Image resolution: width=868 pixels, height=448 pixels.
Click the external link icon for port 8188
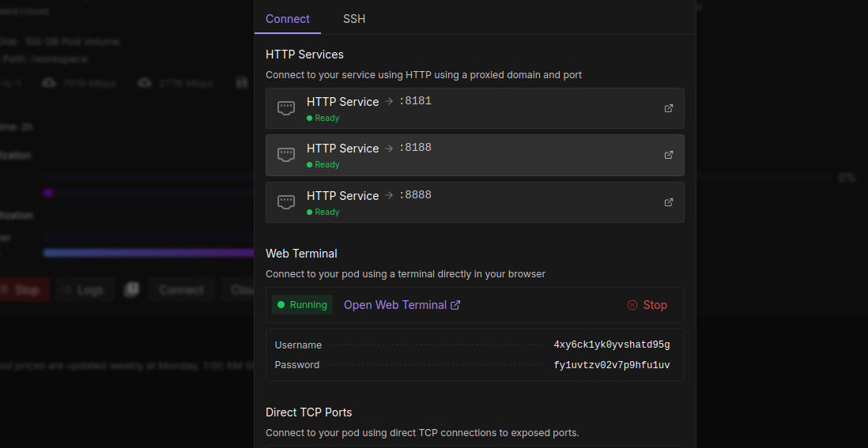coord(668,155)
